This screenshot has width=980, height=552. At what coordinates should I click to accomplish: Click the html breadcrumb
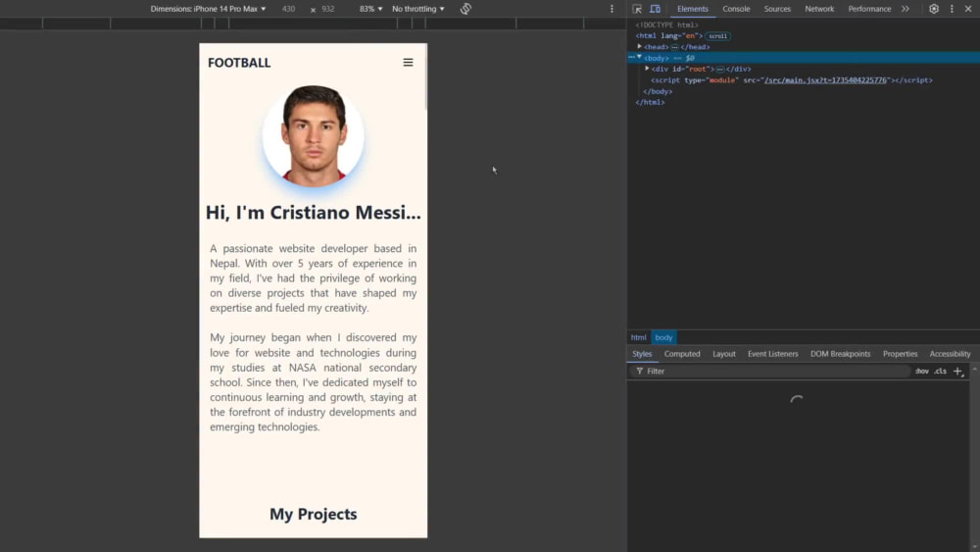tap(638, 337)
